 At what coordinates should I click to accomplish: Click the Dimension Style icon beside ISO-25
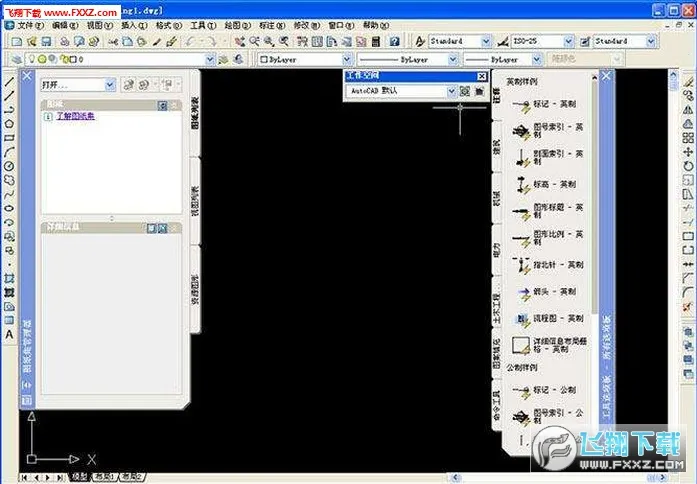[503, 42]
